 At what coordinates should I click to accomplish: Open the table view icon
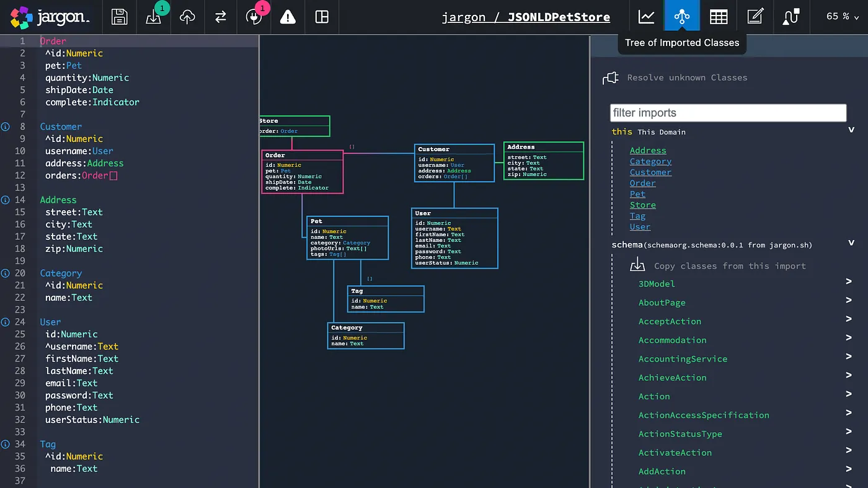719,17
